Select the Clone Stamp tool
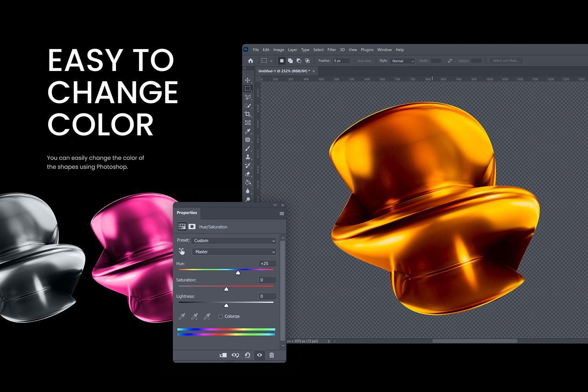 click(x=248, y=158)
